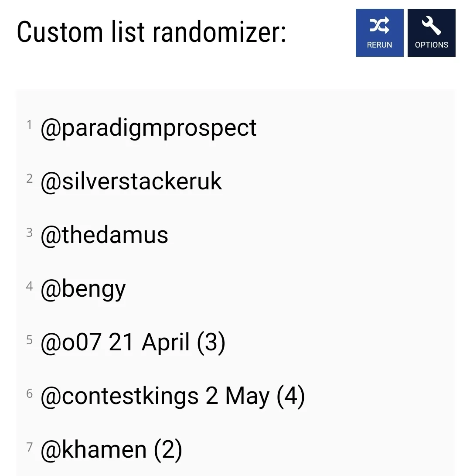Viewport: 463px width, 476px height.
Task: Open settings via the wrench tool icon
Action: click(431, 25)
